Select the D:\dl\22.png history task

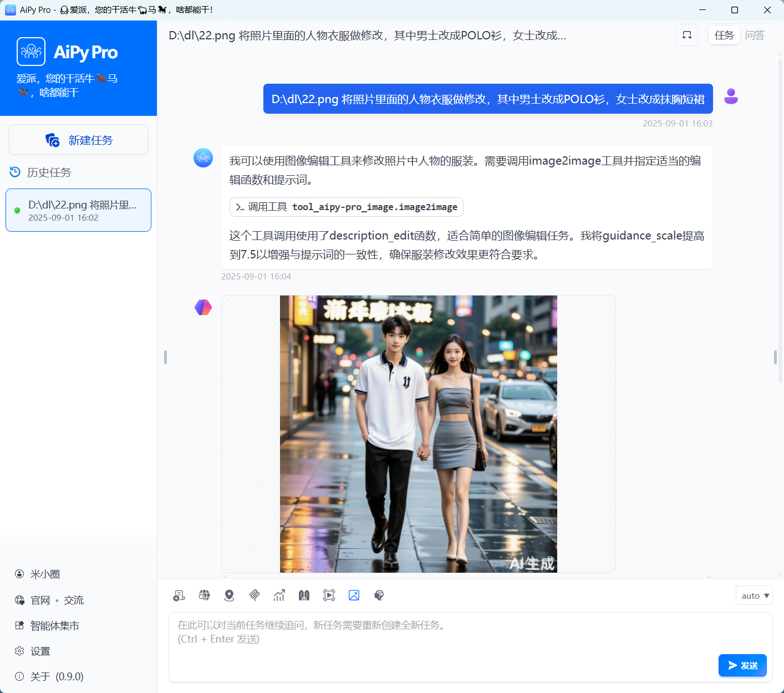tap(79, 210)
